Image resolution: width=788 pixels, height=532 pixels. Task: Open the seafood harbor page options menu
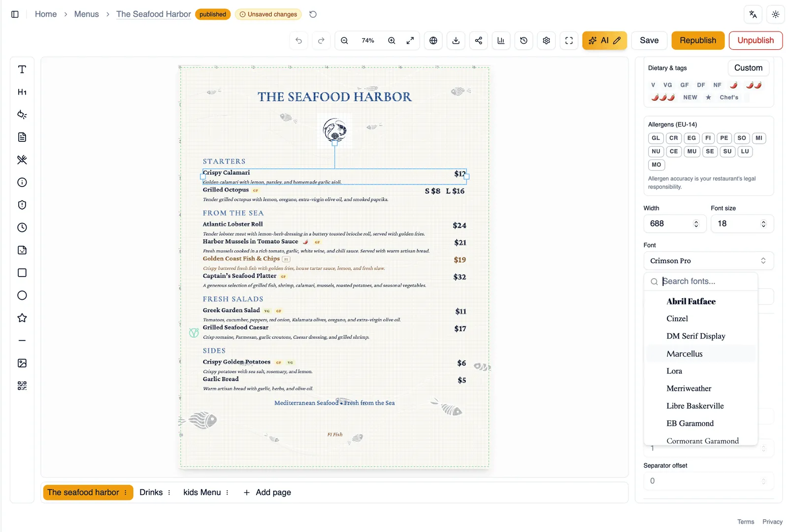[126, 493]
